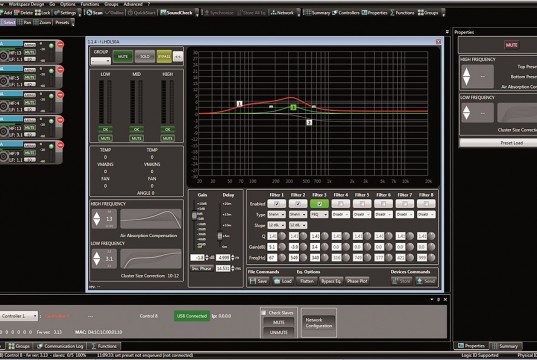Remove the HF:9 speaker module

click(x=60, y=145)
